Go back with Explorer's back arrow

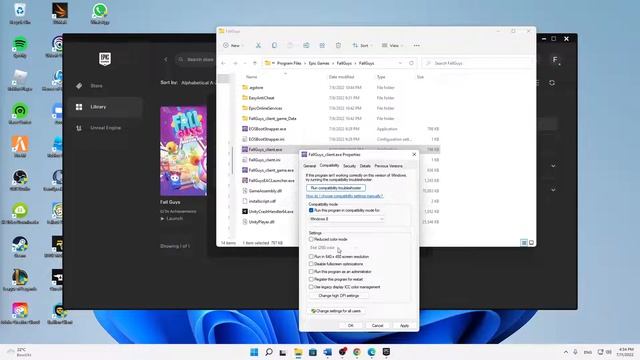pyautogui.click(x=223, y=63)
